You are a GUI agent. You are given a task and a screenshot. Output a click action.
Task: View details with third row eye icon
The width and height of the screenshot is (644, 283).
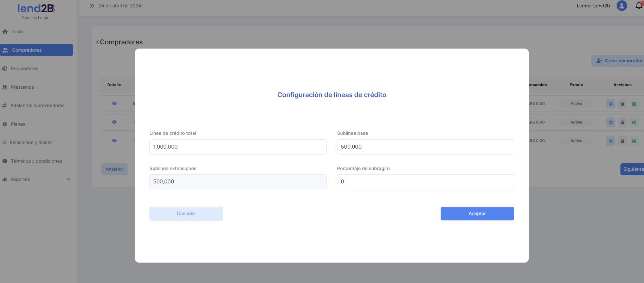(114, 141)
